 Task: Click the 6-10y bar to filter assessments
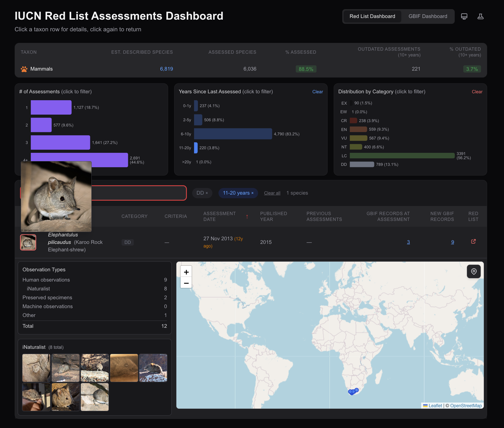click(x=233, y=134)
